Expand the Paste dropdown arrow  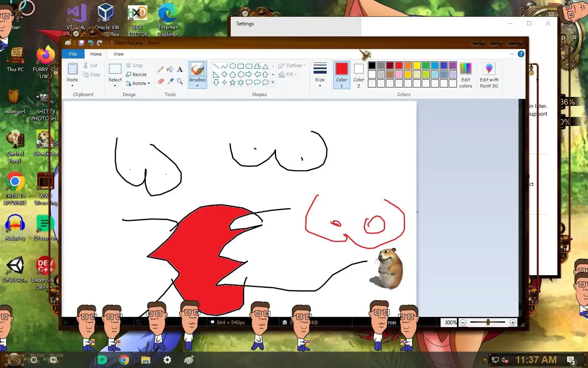coord(72,85)
